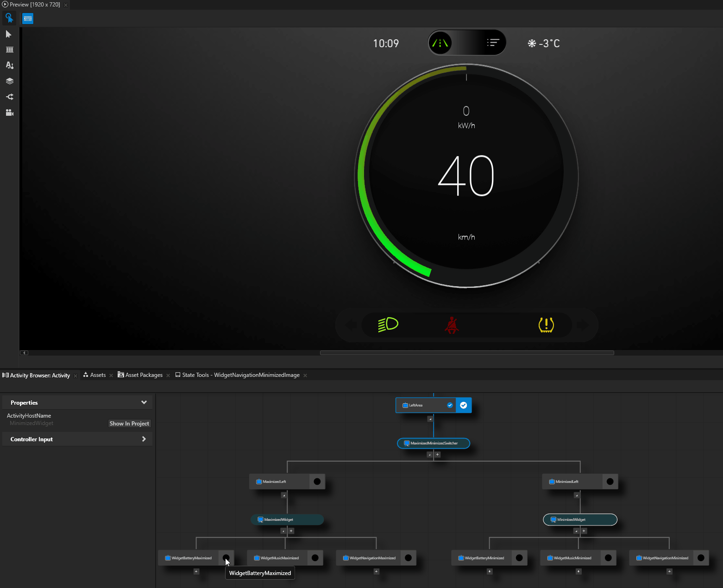Select the camera tool in the left sidebar
The image size is (723, 588).
(9, 112)
